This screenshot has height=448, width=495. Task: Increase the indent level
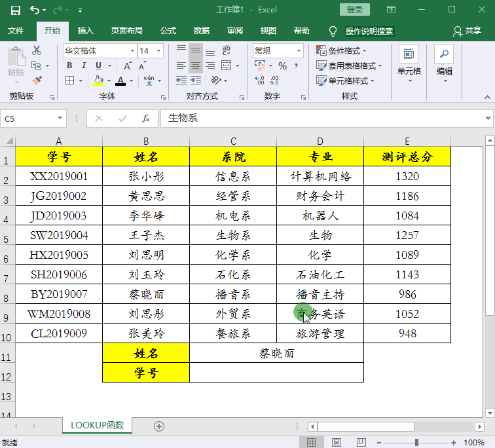click(196, 81)
